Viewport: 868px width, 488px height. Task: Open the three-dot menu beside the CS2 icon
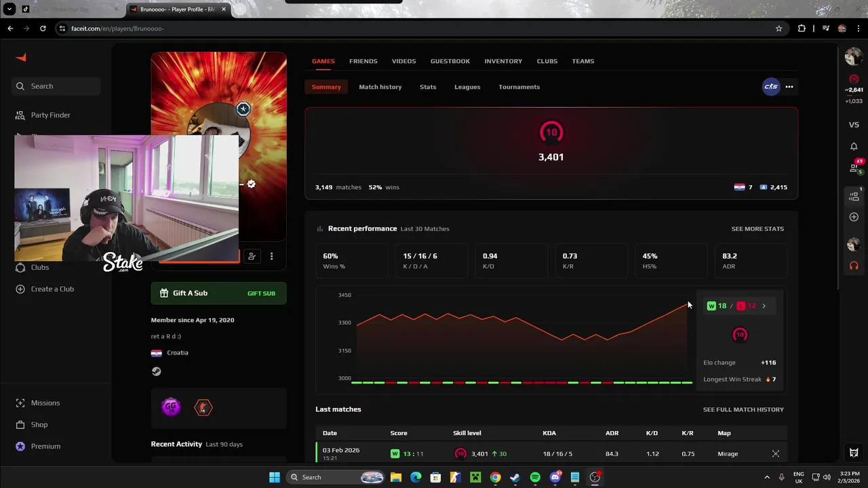[x=789, y=87]
